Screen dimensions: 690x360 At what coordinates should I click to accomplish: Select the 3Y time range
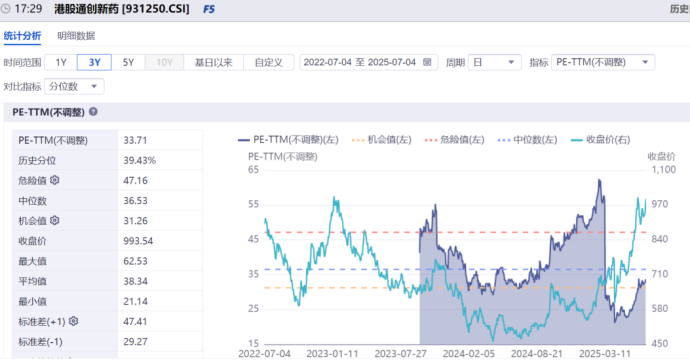click(94, 62)
